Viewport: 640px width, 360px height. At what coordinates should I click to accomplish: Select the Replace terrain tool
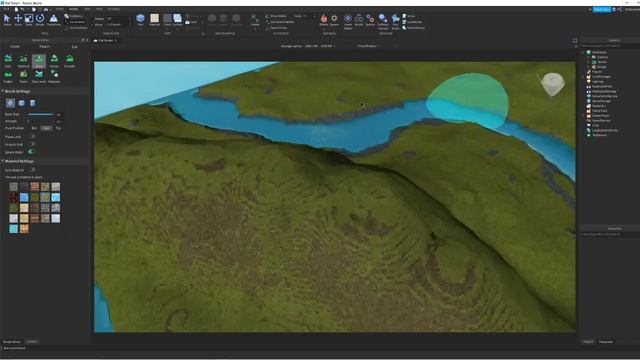(54, 76)
